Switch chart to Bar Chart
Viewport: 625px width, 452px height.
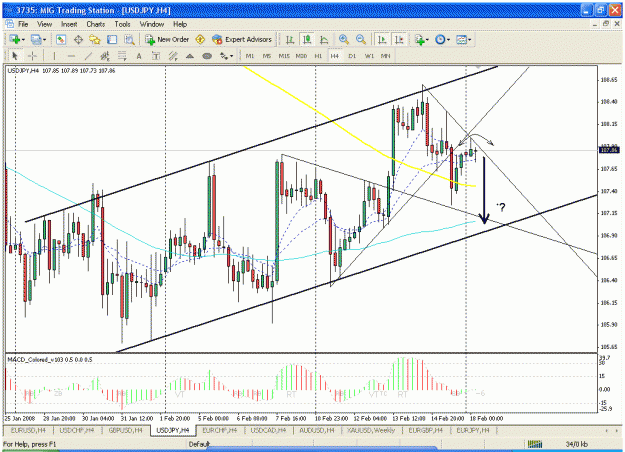(290, 39)
